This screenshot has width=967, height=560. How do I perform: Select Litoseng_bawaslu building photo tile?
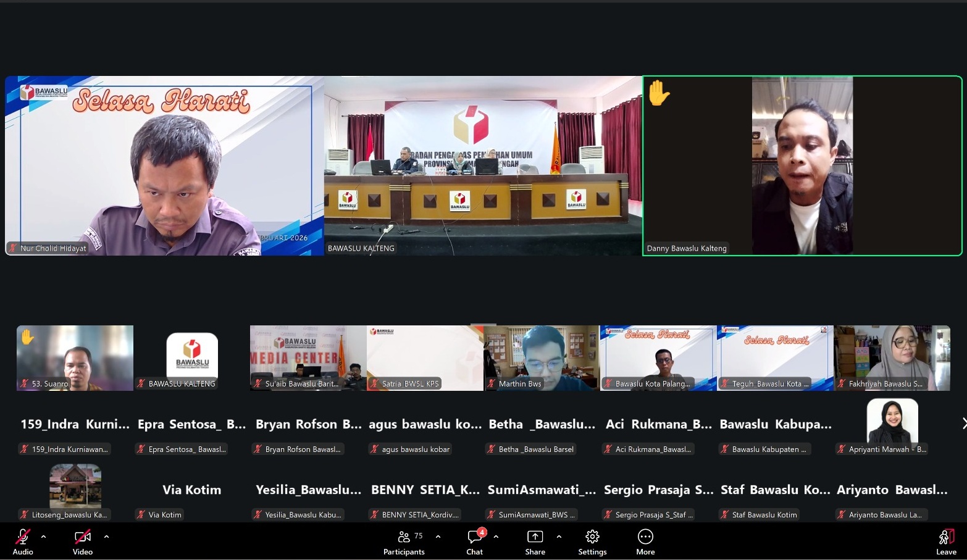[75, 487]
